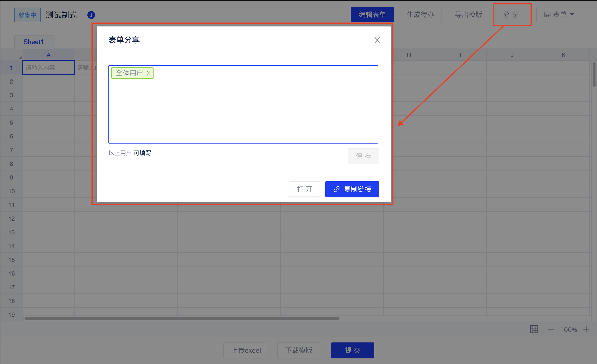Switch to the Sheet1 tab
Viewport: 597px width, 364px height.
click(x=34, y=42)
